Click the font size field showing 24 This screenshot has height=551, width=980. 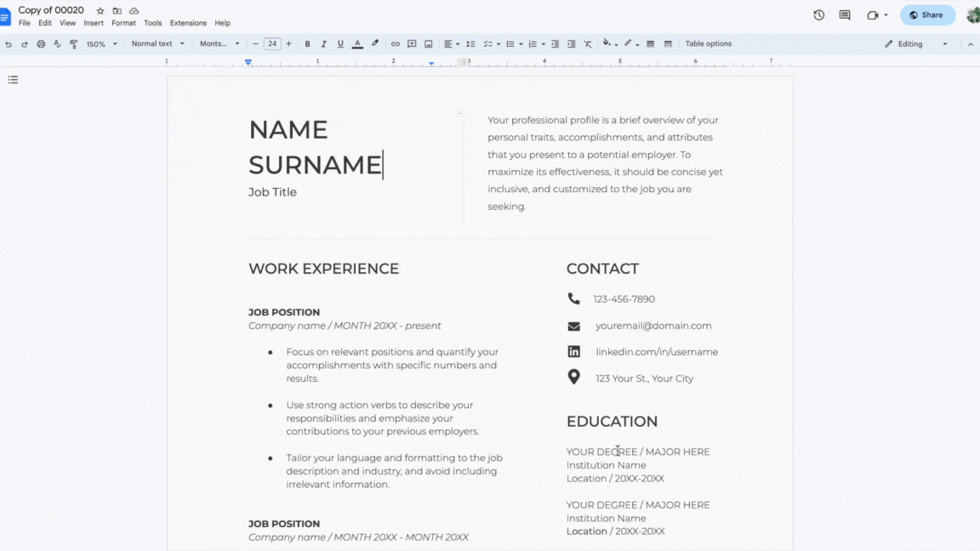coord(272,43)
